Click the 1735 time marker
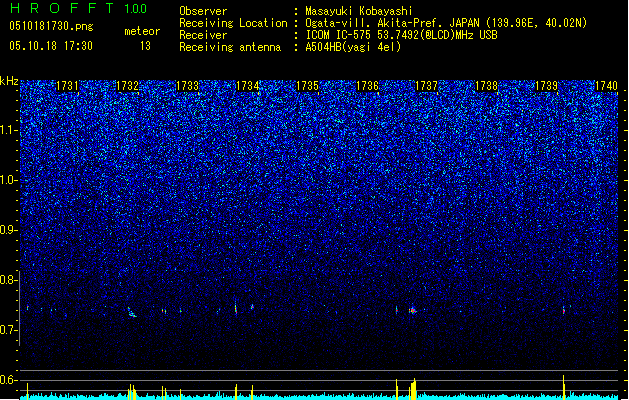This screenshot has width=629, height=400. [x=307, y=86]
